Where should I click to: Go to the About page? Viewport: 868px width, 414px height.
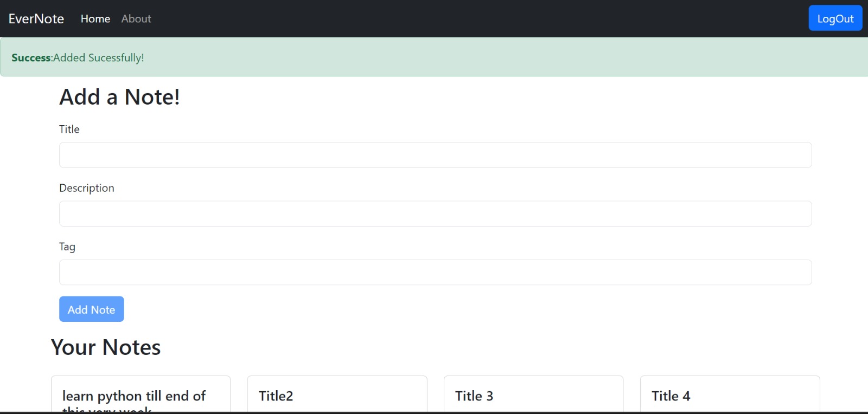[136, 18]
